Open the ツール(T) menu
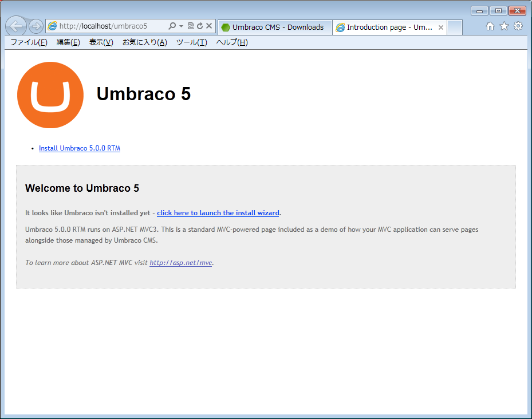 [x=191, y=42]
